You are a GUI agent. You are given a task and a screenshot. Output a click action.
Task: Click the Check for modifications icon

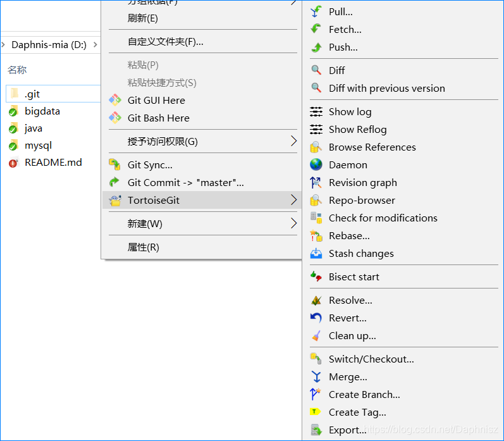click(x=316, y=218)
